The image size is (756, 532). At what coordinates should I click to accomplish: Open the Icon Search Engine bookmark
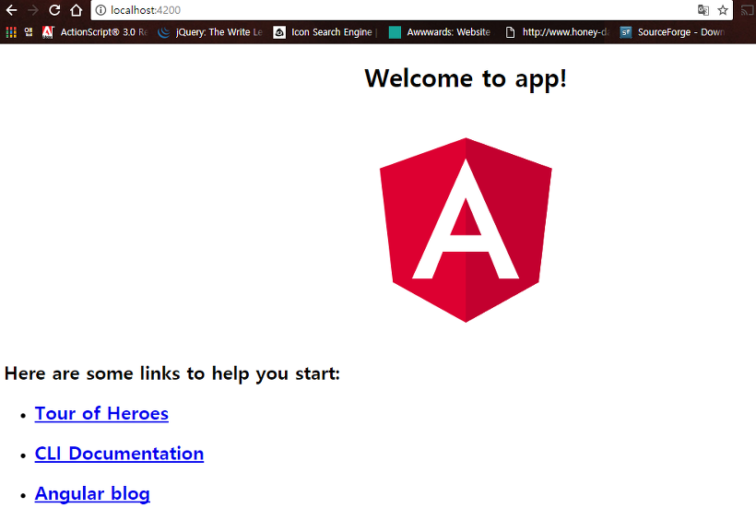pos(325,32)
